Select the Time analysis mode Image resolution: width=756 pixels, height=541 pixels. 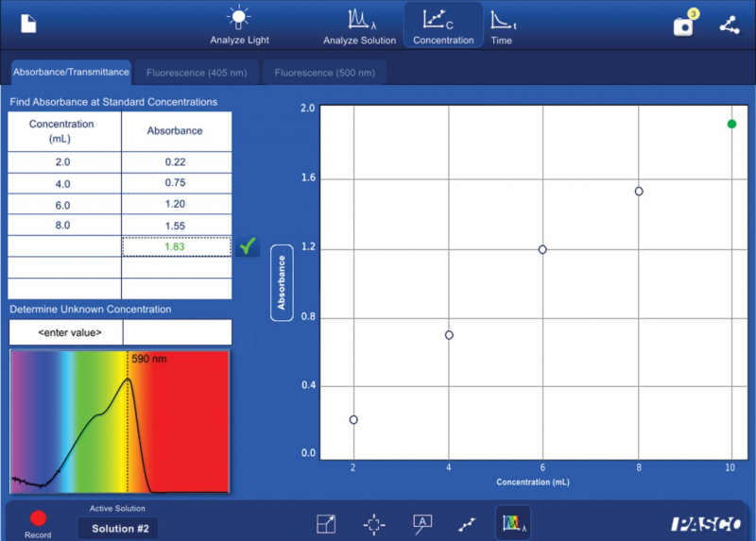pyautogui.click(x=501, y=25)
